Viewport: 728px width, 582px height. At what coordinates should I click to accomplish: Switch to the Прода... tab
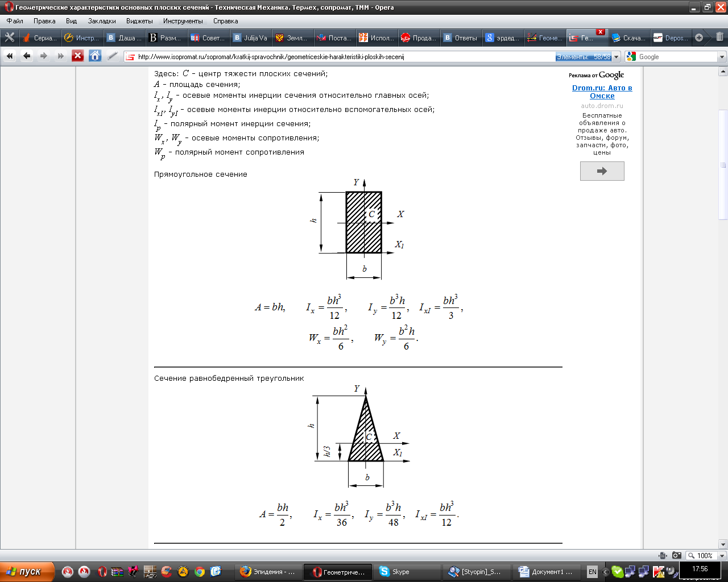(418, 38)
